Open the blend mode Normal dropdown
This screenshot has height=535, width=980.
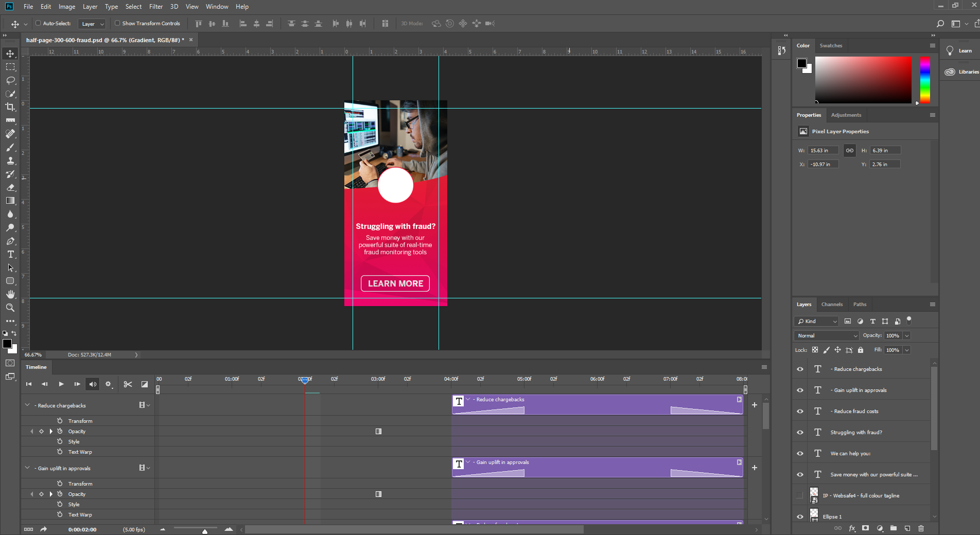coord(827,336)
